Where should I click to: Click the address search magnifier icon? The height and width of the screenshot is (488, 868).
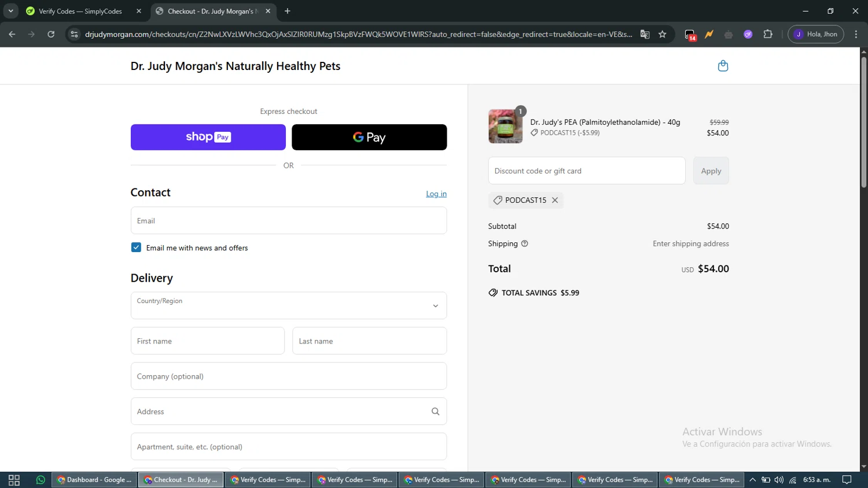point(435,412)
